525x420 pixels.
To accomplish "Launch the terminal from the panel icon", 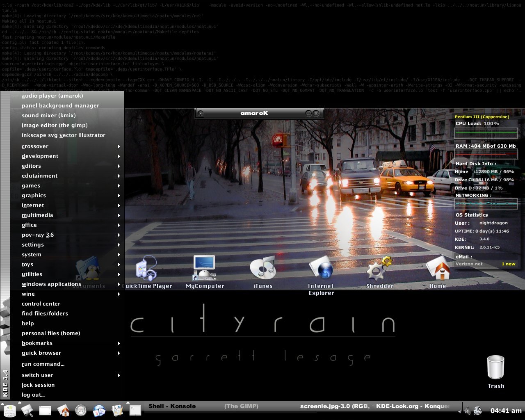I will pyautogui.click(x=135, y=410).
